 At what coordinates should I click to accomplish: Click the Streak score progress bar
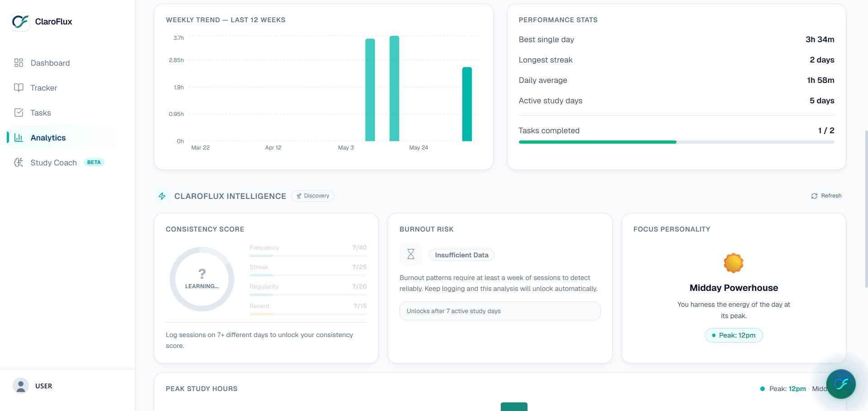pos(308,276)
